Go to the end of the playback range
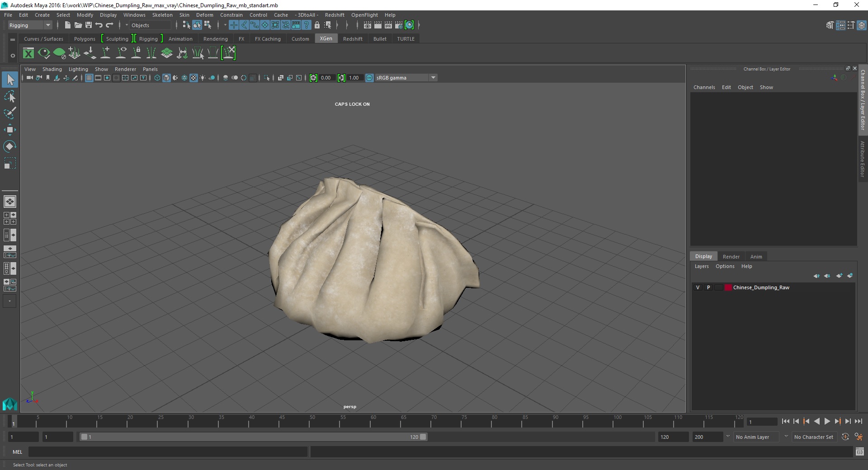 coord(858,421)
